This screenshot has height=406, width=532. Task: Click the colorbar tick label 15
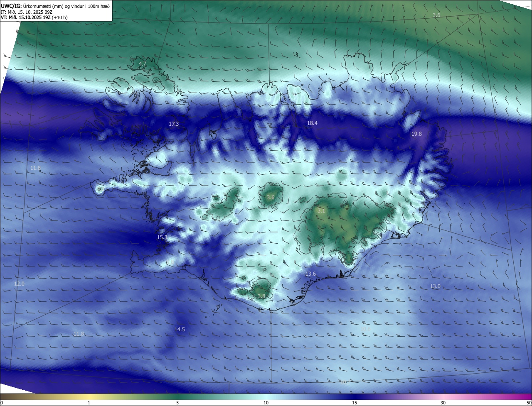click(355, 403)
